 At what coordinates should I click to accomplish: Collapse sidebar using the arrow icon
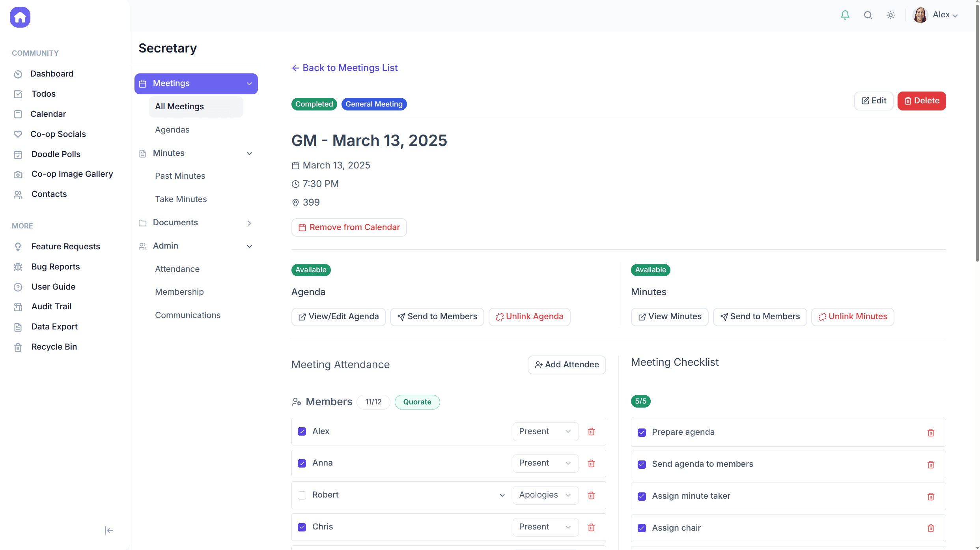[x=109, y=530]
